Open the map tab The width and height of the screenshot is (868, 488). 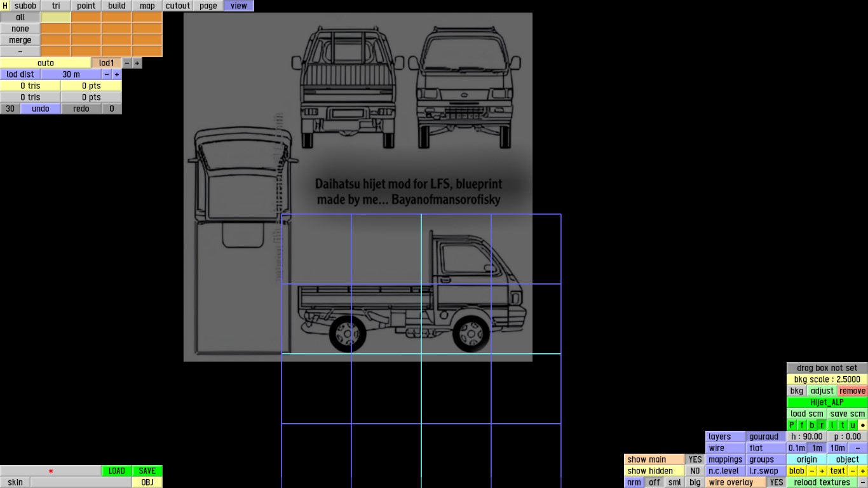(x=147, y=6)
